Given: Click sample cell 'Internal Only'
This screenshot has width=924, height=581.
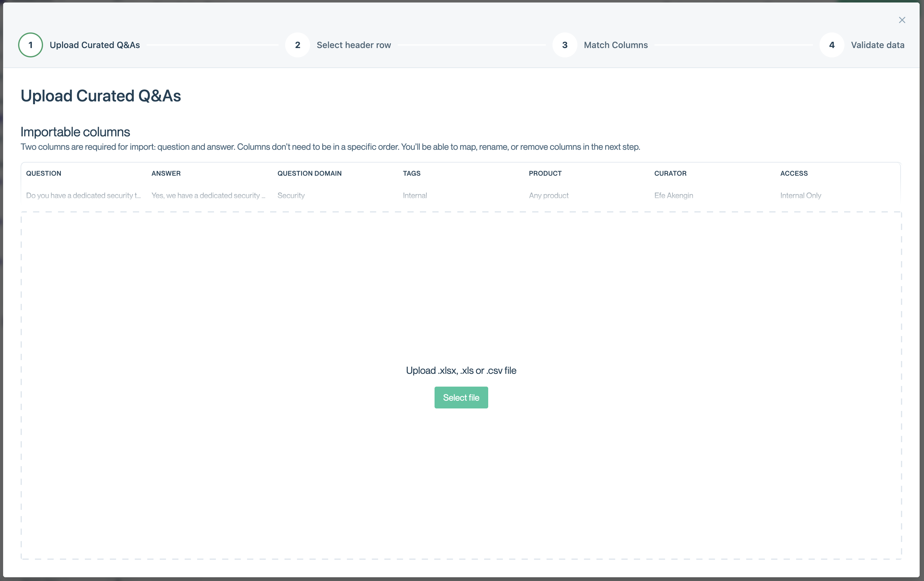Looking at the screenshot, I should [x=800, y=195].
